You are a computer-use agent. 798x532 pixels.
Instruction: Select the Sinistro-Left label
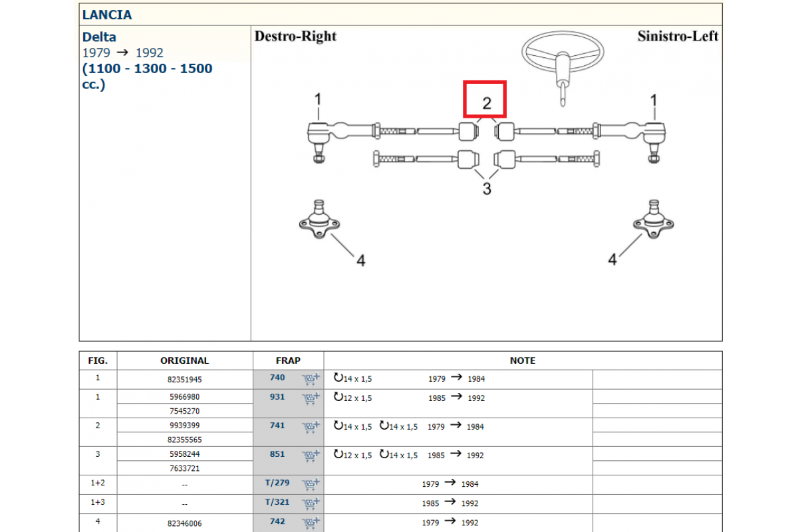(678, 36)
